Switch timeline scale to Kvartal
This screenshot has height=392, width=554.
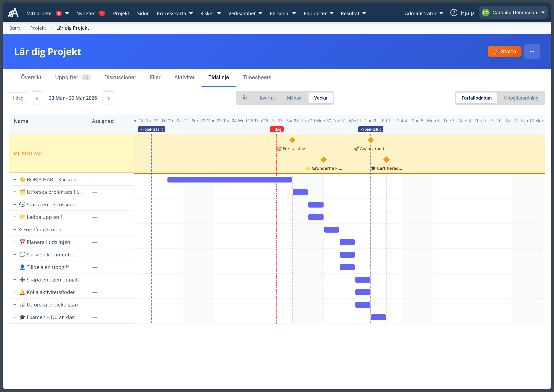coord(267,98)
